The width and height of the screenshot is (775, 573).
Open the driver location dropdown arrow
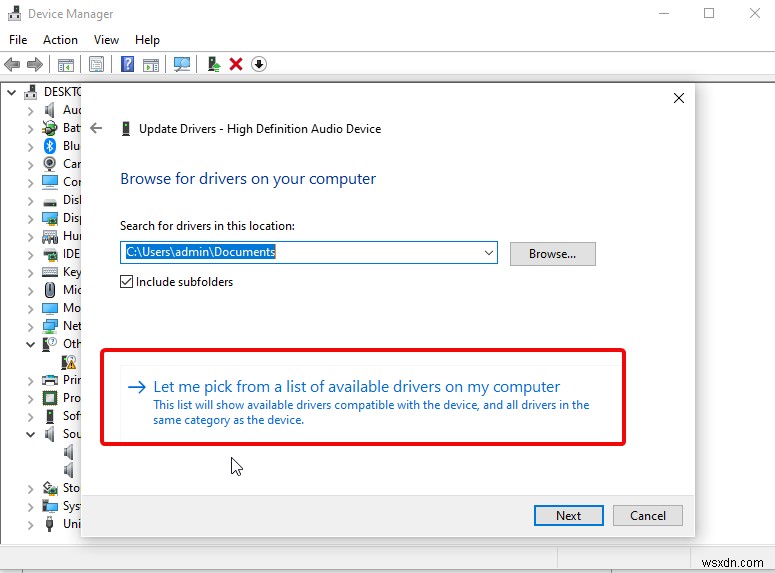click(x=489, y=253)
